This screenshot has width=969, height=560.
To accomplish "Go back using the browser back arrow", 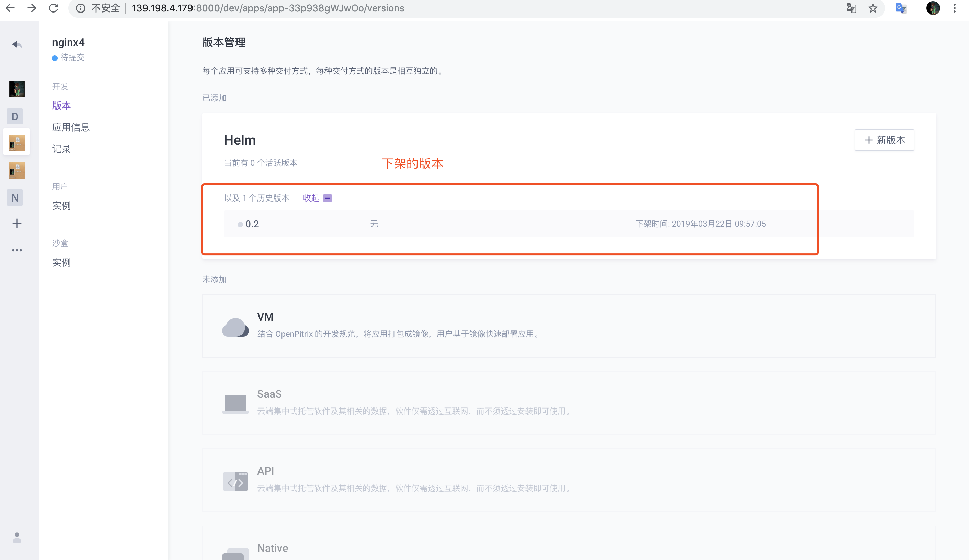I will coord(10,8).
